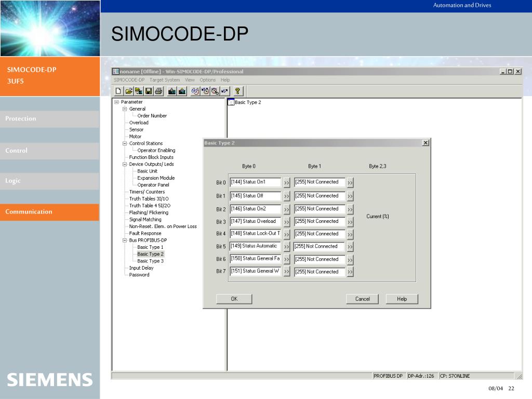Screen dimensions: 532x399
Task: Select Operator Enabling tree item
Action: [x=156, y=150]
